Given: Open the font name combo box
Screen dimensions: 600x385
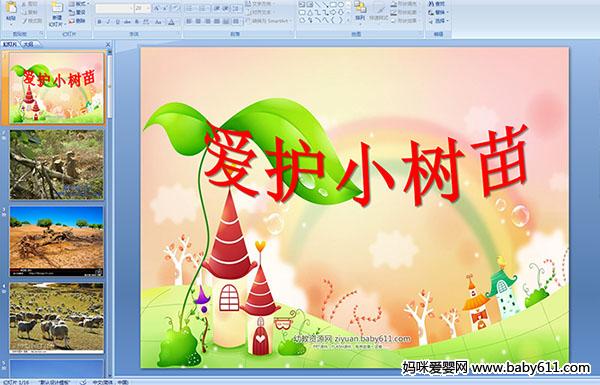Looking at the screenshot, I should pyautogui.click(x=114, y=8).
